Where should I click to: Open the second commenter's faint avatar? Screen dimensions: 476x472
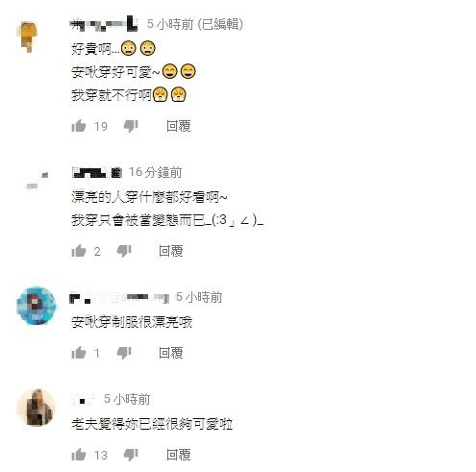click(37, 181)
